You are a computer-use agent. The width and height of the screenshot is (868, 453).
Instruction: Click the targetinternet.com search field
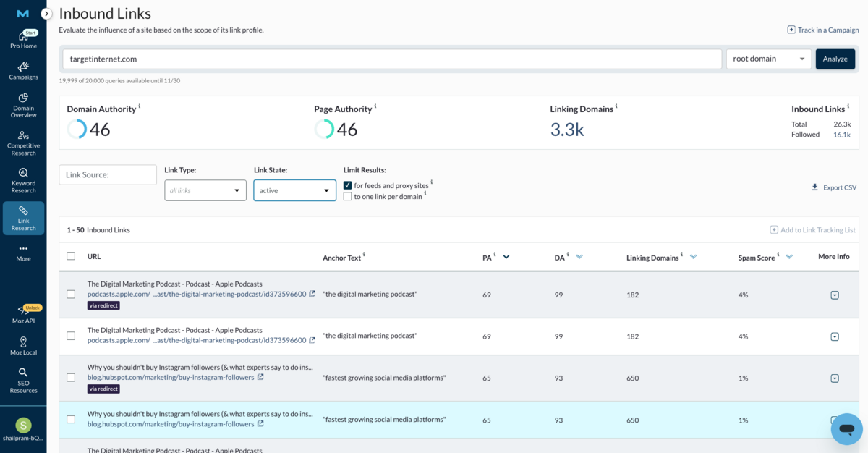(392, 59)
